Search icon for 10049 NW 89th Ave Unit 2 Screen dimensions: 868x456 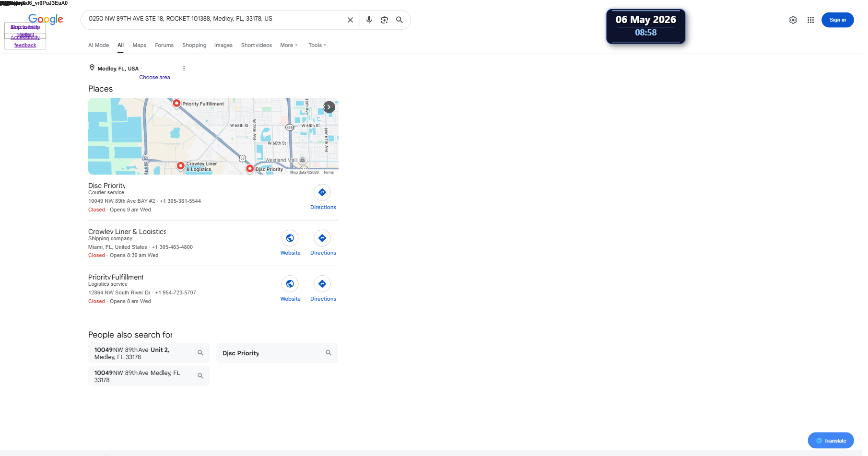click(x=200, y=353)
